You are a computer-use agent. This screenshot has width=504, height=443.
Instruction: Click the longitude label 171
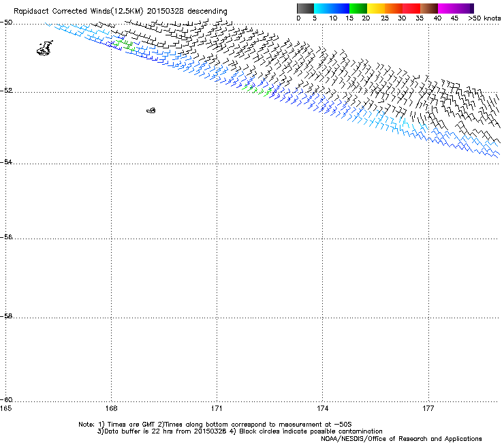click(217, 408)
